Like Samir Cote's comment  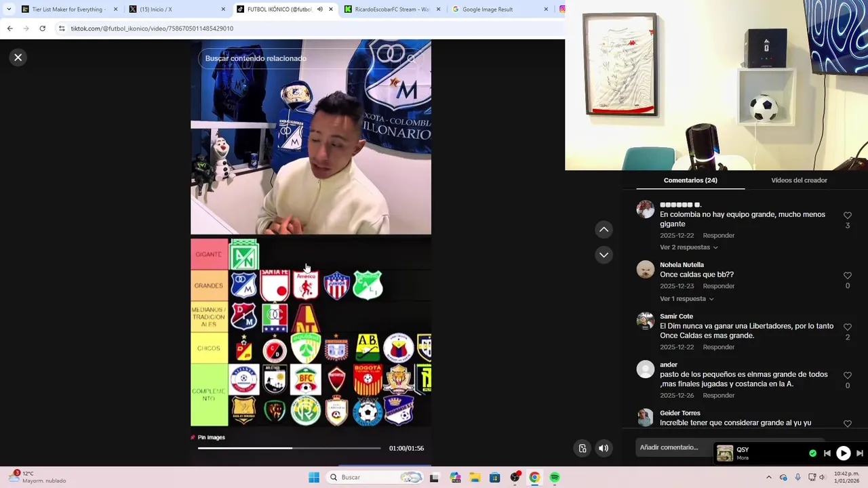coord(848,327)
